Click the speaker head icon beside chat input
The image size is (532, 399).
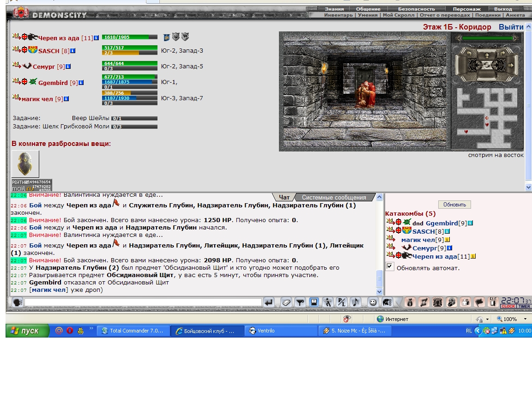tap(17, 302)
